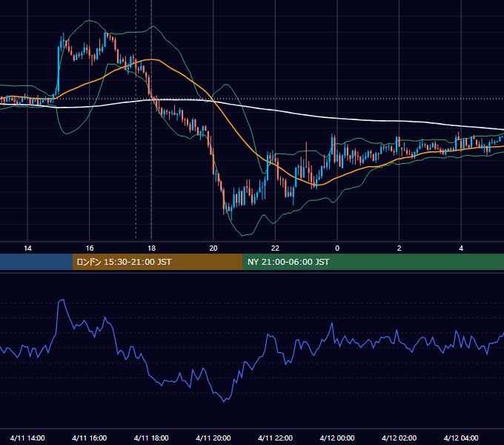Click the 20 hour label on price chart axis
This screenshot has width=504, height=445.
point(213,248)
